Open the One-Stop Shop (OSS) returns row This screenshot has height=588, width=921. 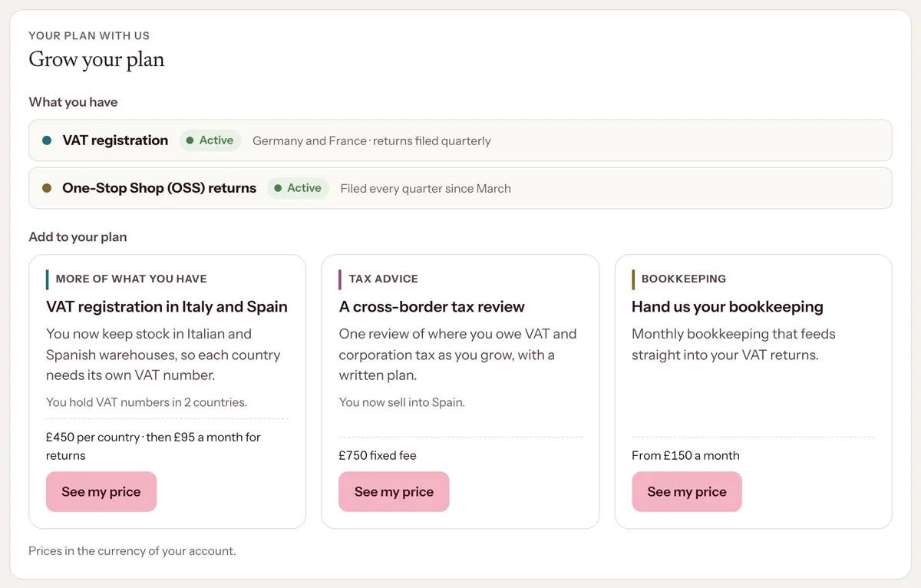(x=460, y=188)
